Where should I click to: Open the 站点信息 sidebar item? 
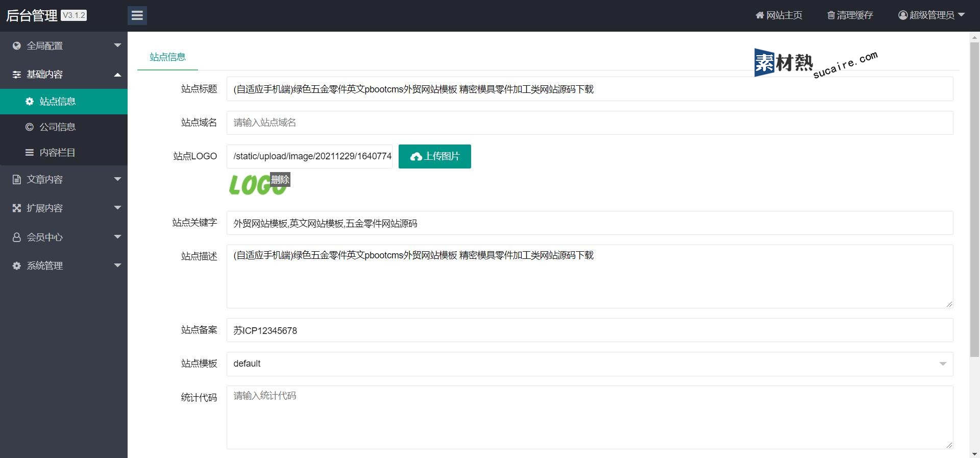coord(64,102)
